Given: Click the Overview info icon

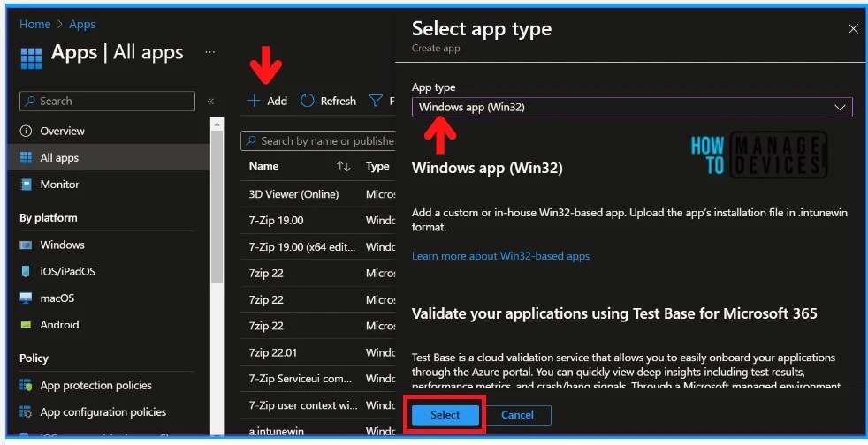Looking at the screenshot, I should coord(26,131).
